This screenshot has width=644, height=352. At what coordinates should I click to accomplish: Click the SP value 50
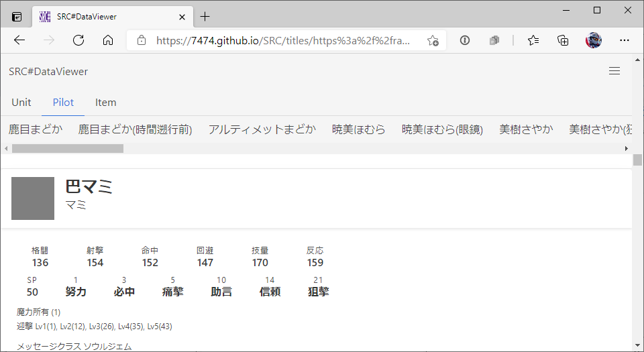[x=32, y=292]
